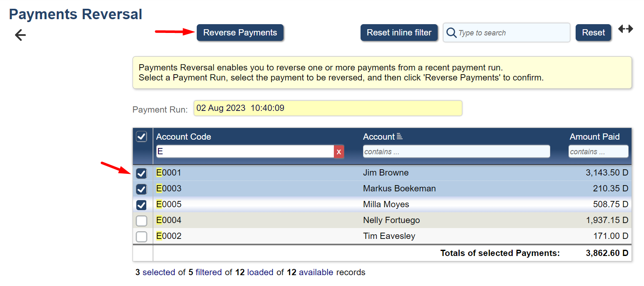Check the E0004 Nelly Fortuego checkbox
Viewport: 644px width, 286px height.
(142, 221)
